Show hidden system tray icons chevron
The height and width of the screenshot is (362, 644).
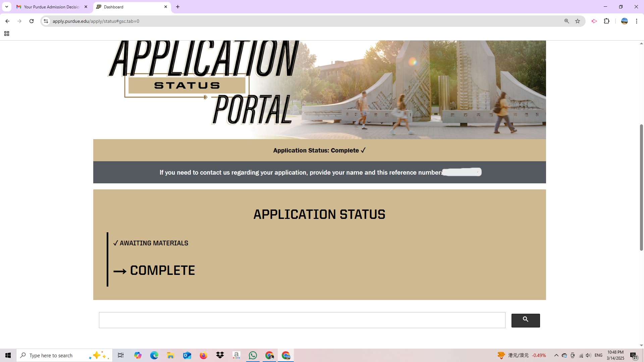tap(556, 355)
